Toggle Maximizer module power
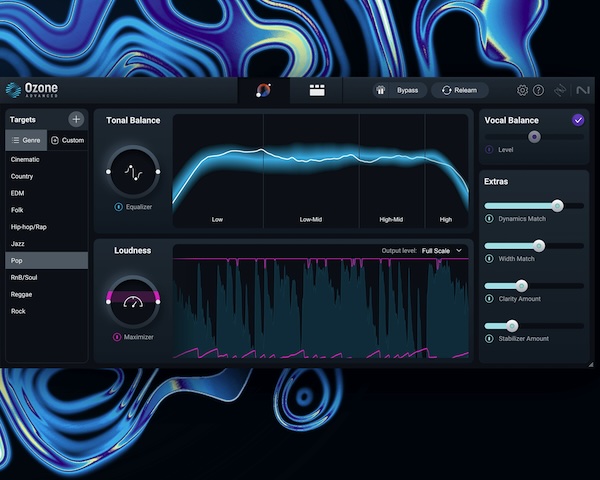 (x=117, y=337)
